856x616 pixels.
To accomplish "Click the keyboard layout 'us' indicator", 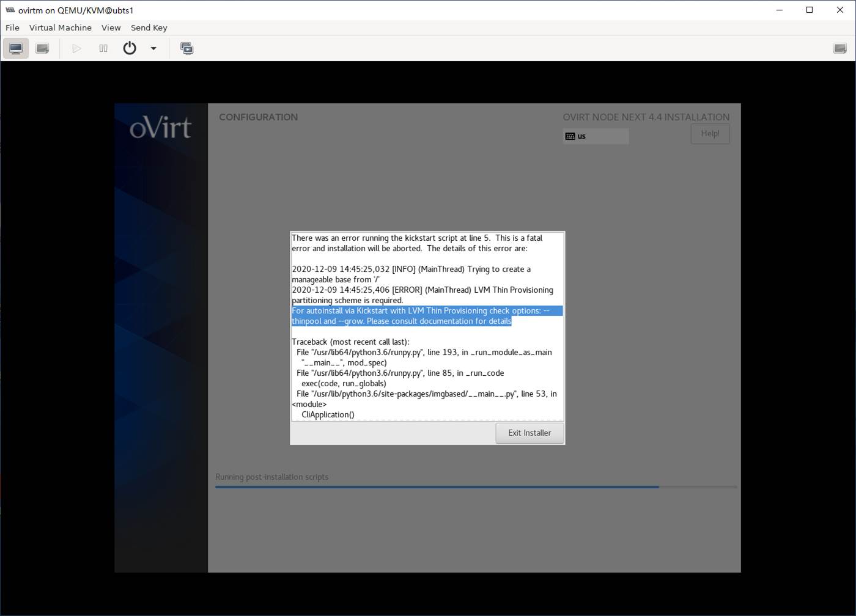I will 595,136.
